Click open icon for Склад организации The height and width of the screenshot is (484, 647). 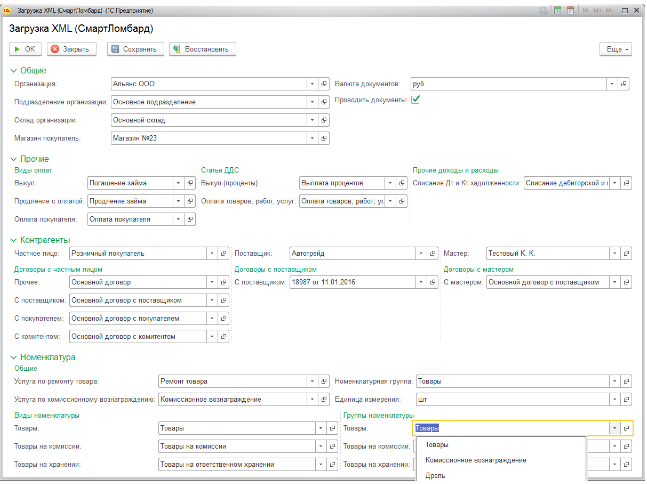coord(324,120)
